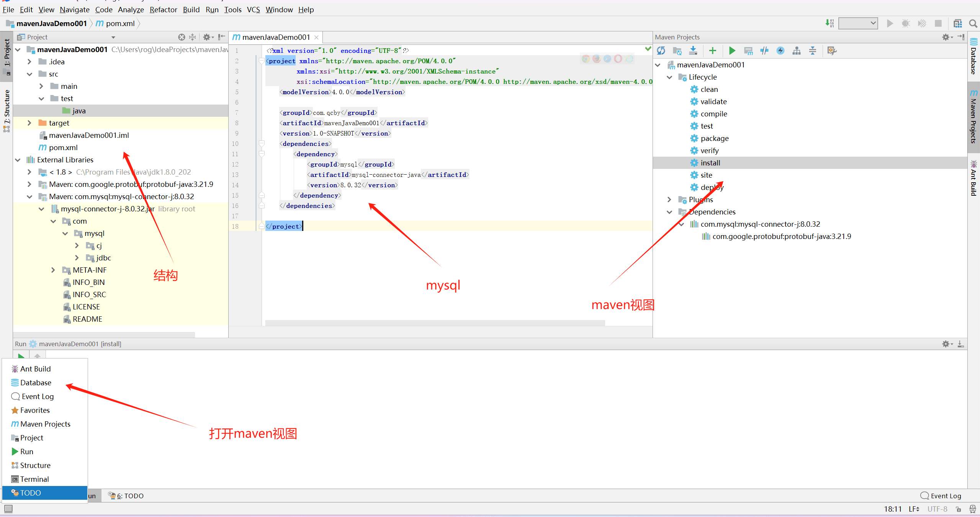Open the Refactor menu
Screen dimensions: 980x517
(163, 10)
